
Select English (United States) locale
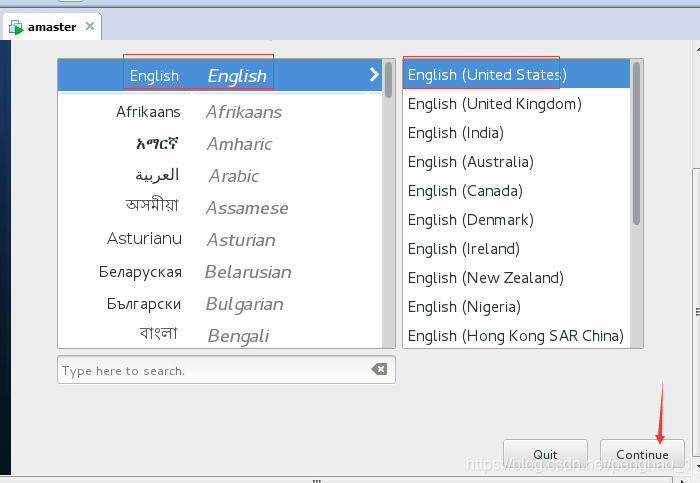tap(516, 75)
